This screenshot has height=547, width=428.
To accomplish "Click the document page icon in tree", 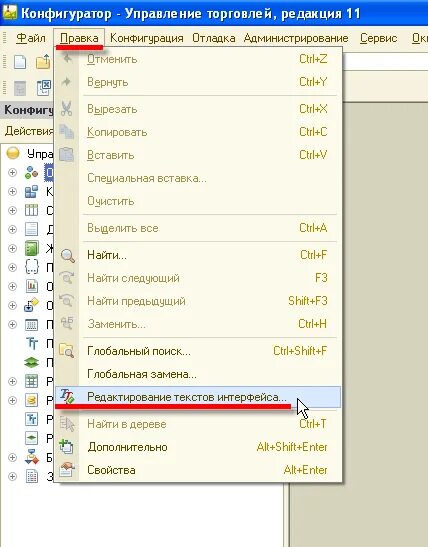I will click(31, 229).
